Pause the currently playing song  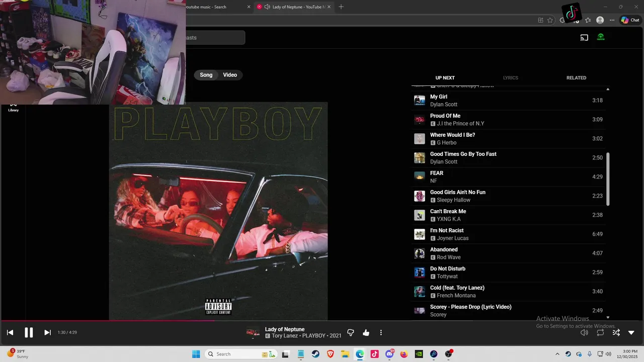(x=29, y=332)
